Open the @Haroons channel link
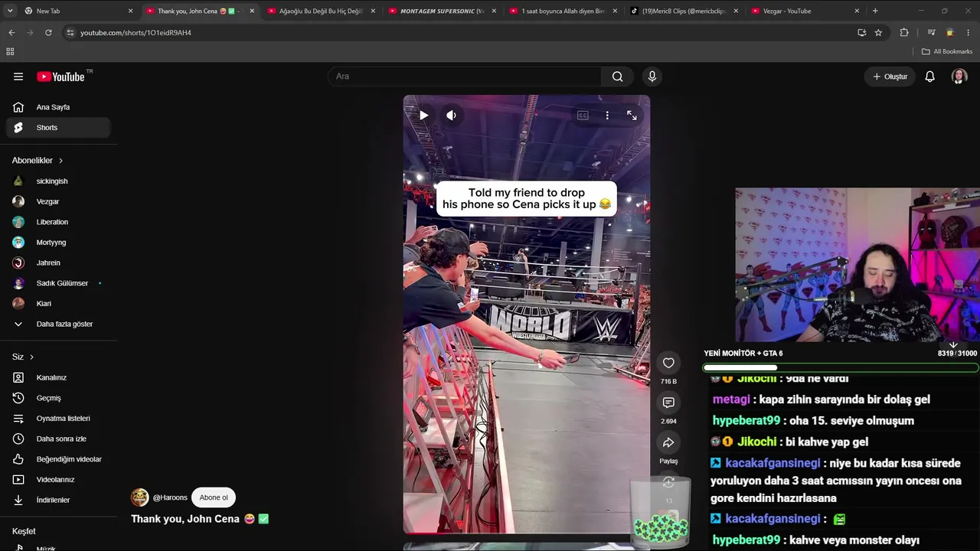Screen dimensions: 980x551 170,497
